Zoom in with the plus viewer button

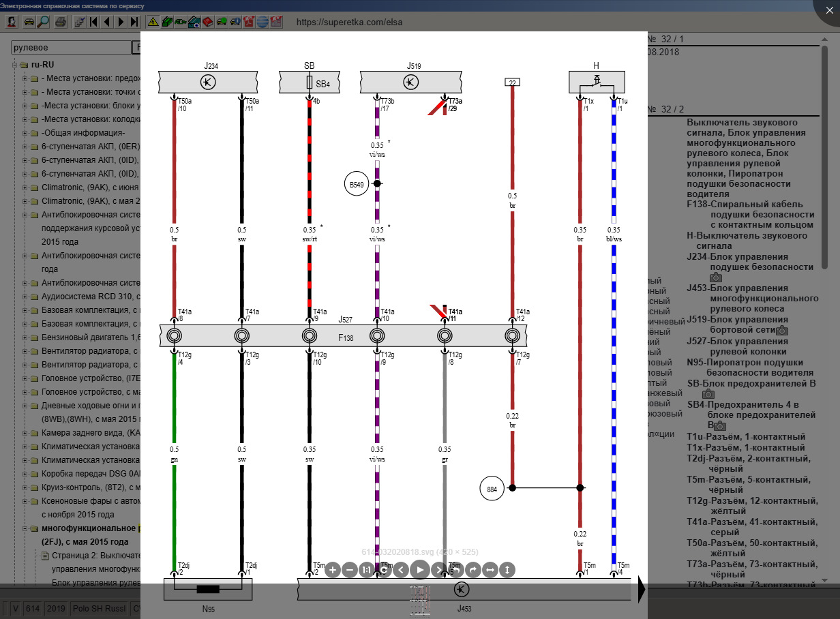332,570
